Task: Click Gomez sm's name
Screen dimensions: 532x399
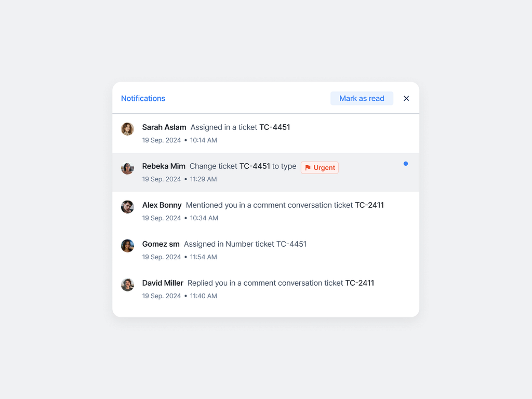Action: (x=161, y=244)
